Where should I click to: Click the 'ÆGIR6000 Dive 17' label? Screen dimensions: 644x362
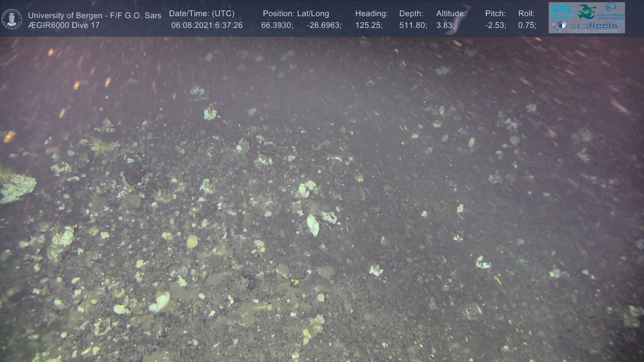pyautogui.click(x=64, y=25)
